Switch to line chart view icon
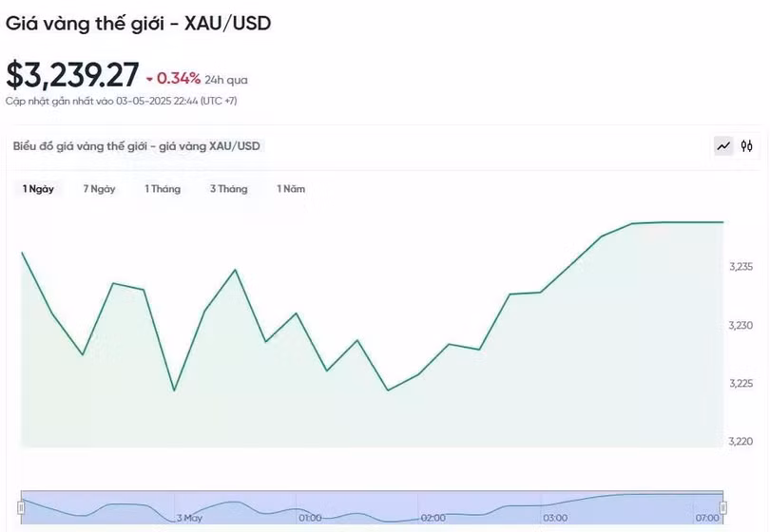 point(723,146)
